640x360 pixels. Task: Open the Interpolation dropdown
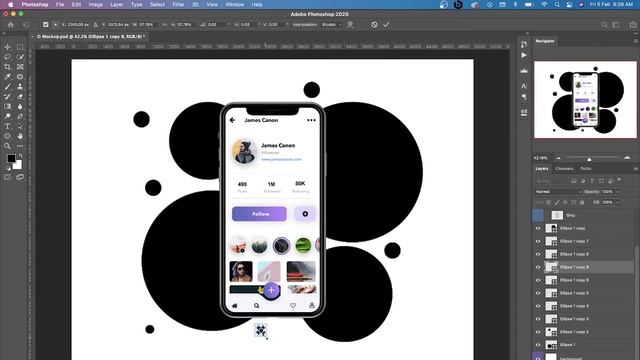pyautogui.click(x=332, y=24)
